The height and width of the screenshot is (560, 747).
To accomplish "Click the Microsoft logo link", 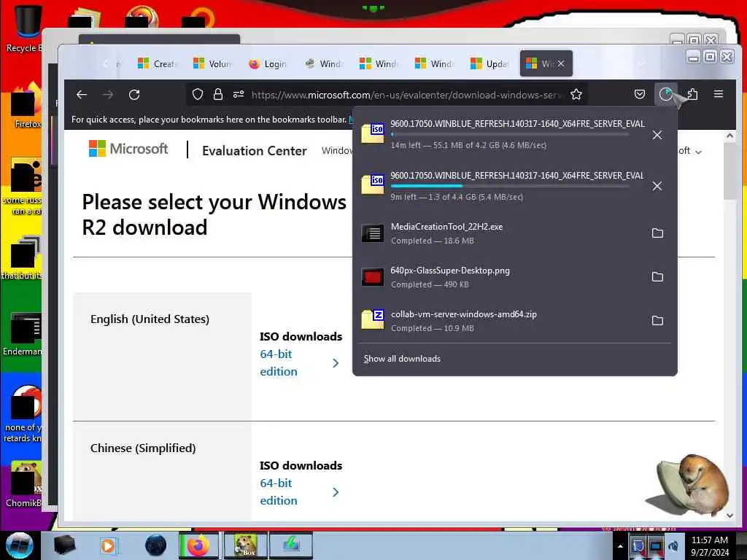I will (x=128, y=149).
